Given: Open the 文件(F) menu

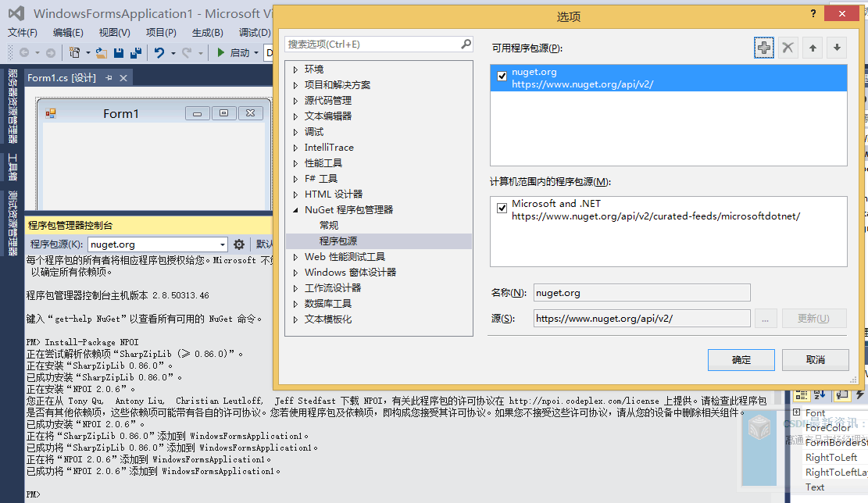Looking at the screenshot, I should 23,33.
